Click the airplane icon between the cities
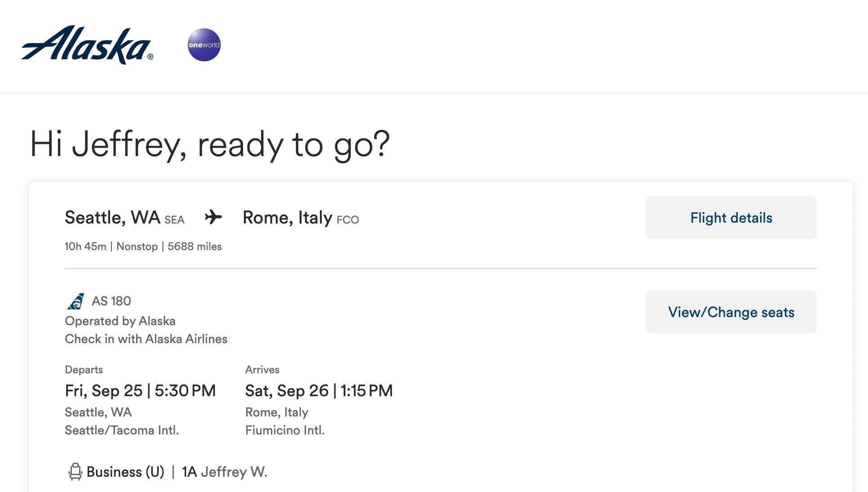868x492 pixels. [213, 217]
